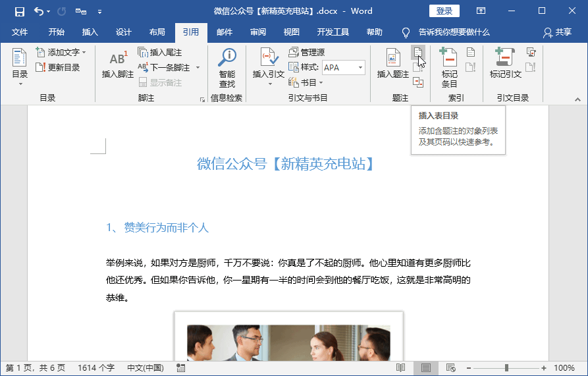This screenshot has height=376, width=588.
Task: Click the business meeting photo in document
Action: [289, 342]
